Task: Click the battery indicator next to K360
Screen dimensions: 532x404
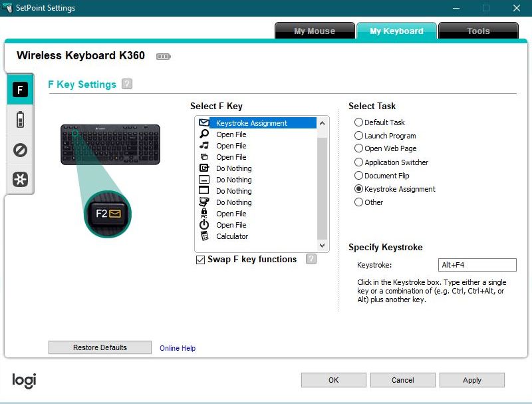Action: click(x=163, y=57)
